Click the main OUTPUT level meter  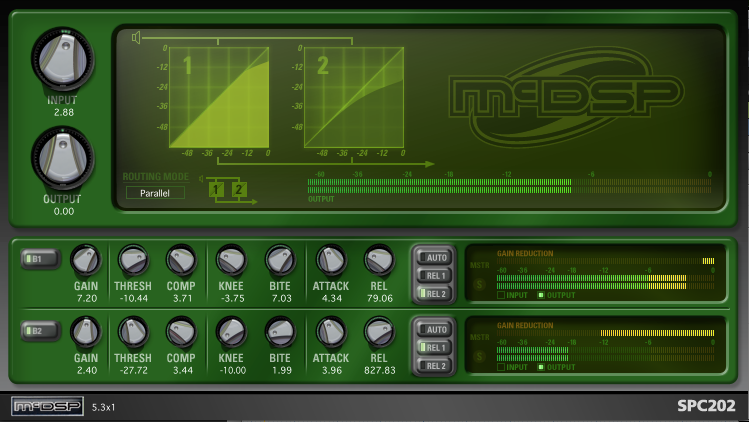pos(509,186)
